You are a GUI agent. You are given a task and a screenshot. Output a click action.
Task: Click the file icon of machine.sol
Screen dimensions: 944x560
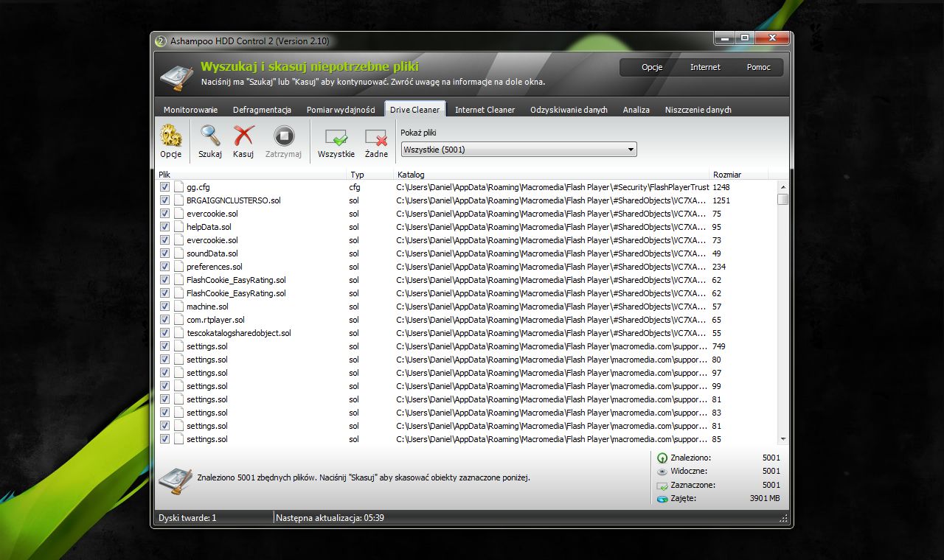click(x=178, y=307)
